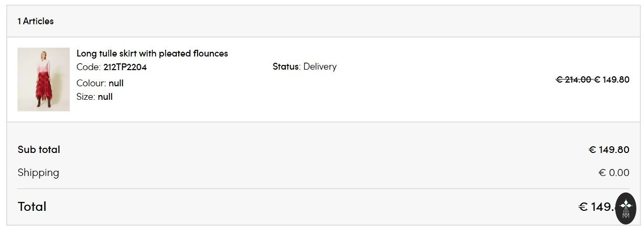Open the Long tulle skirt product title
Screen dimensions: 644x232
click(x=152, y=54)
